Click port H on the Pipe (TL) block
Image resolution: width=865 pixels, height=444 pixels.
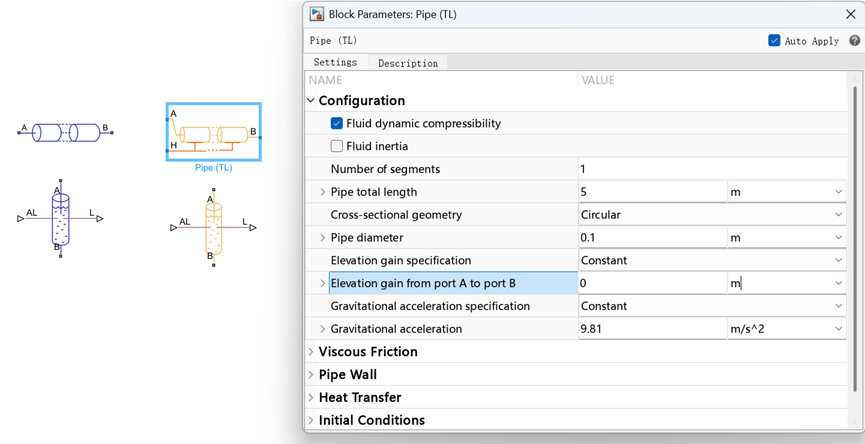[168, 149]
